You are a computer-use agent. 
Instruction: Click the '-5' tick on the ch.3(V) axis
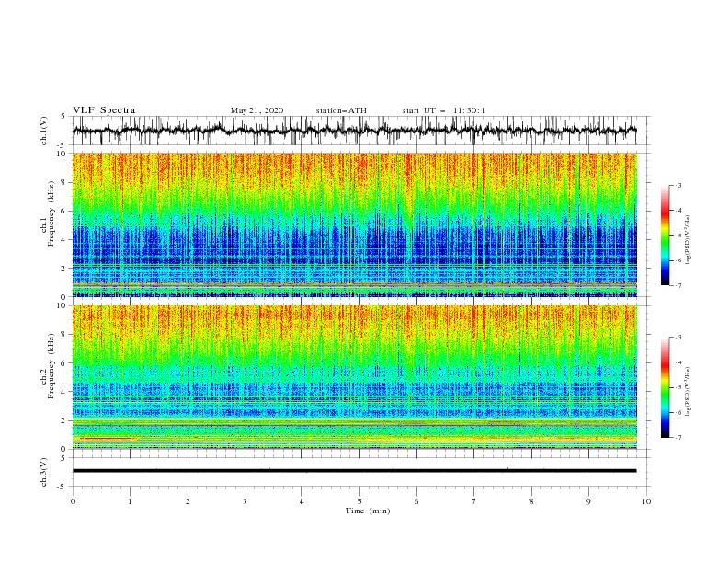63,487
